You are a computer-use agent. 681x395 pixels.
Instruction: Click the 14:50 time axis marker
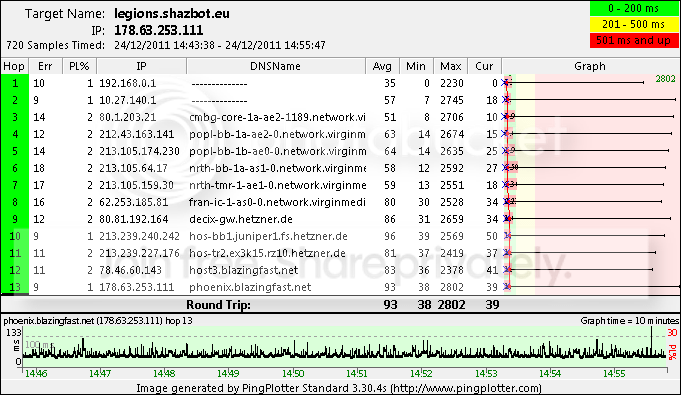293,373
